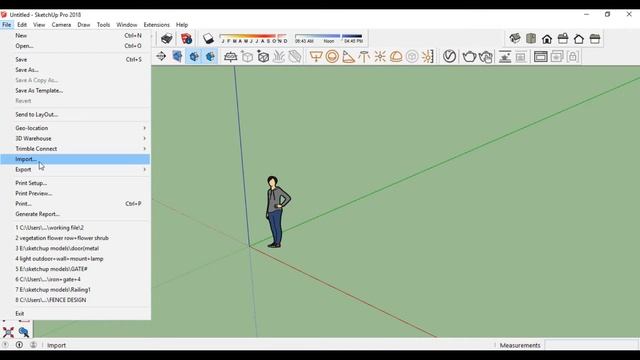Click the V-Ray lock camera orientation icon
The width and height of the screenshot is (640, 360).
pyautogui.click(x=573, y=56)
